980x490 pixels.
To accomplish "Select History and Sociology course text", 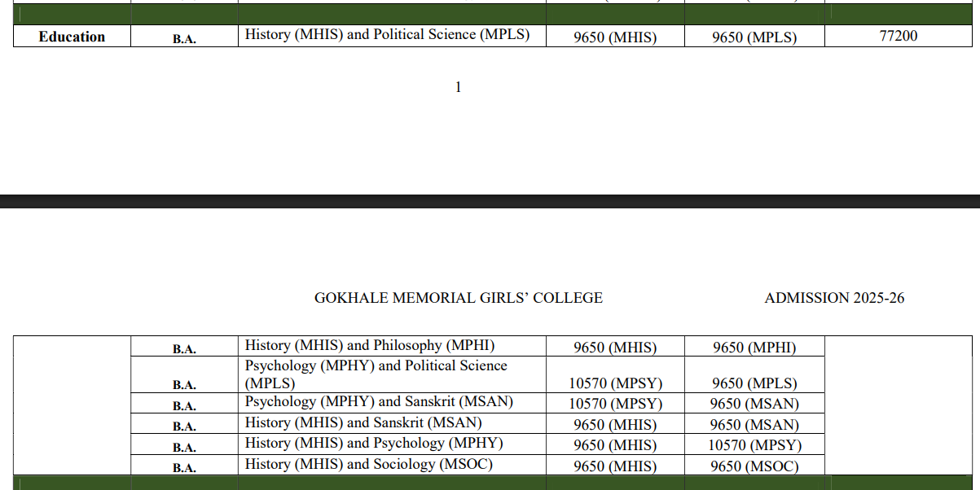I will click(x=368, y=465).
